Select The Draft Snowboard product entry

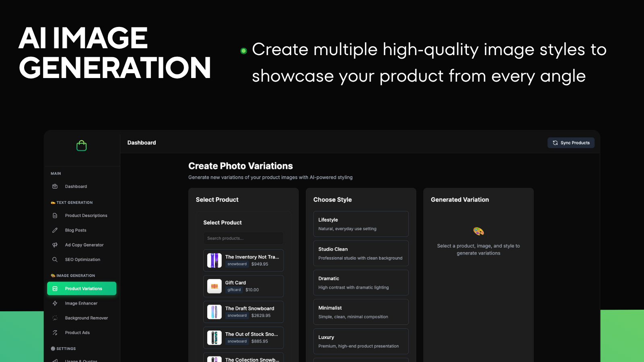click(244, 312)
